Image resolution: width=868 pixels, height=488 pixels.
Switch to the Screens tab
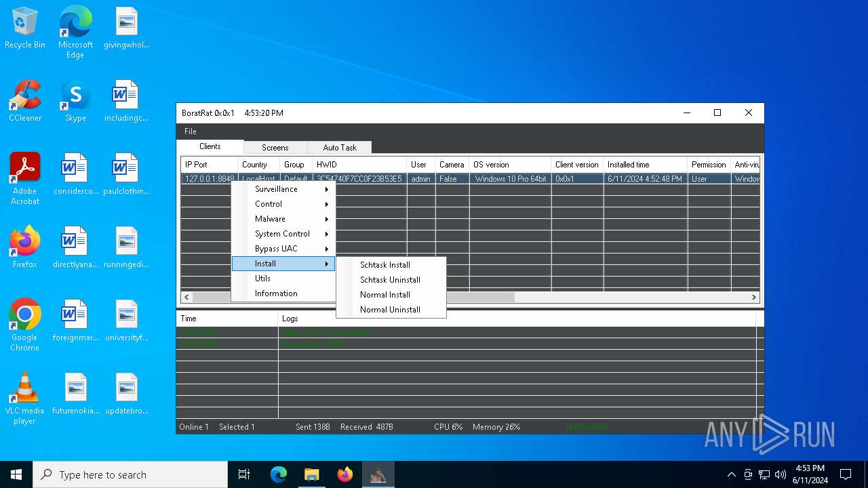(275, 147)
